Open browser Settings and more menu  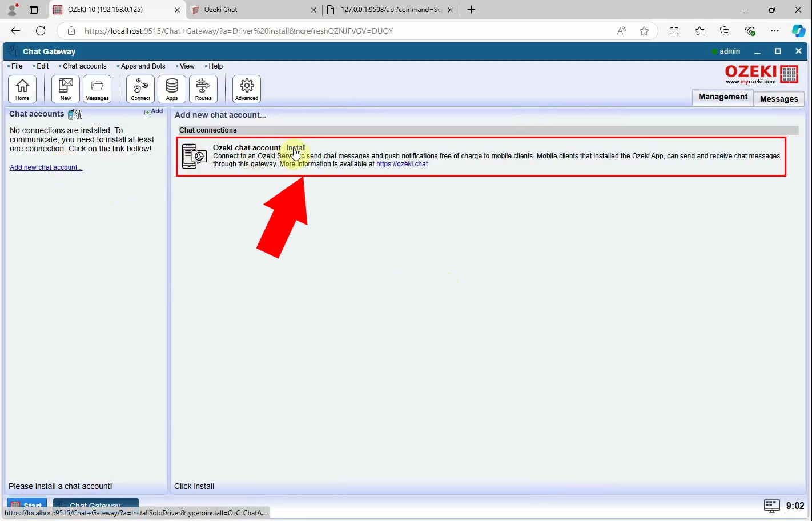(x=775, y=31)
